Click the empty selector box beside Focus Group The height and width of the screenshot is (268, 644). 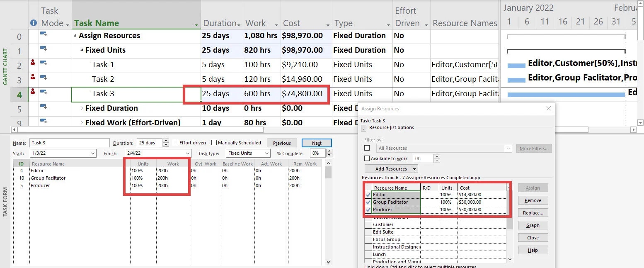tap(368, 239)
